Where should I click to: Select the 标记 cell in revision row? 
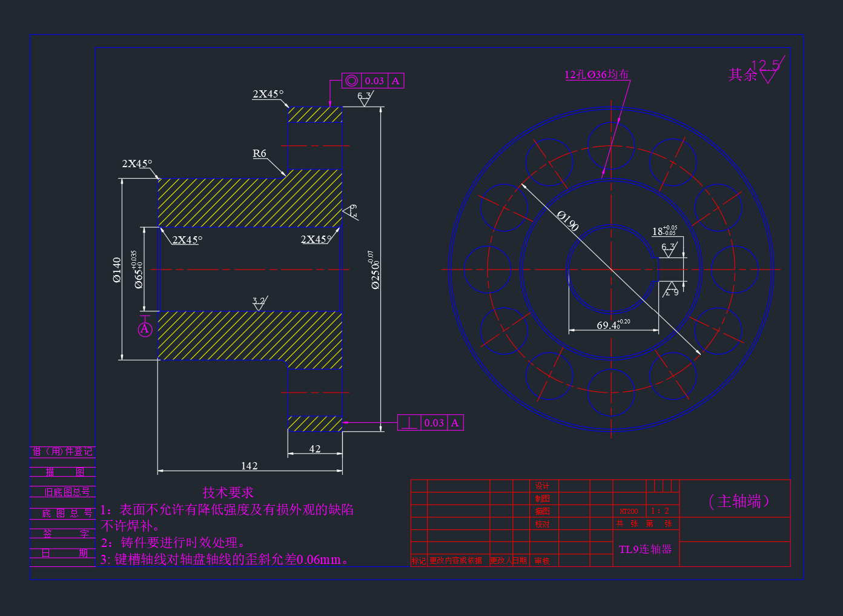pos(418,561)
